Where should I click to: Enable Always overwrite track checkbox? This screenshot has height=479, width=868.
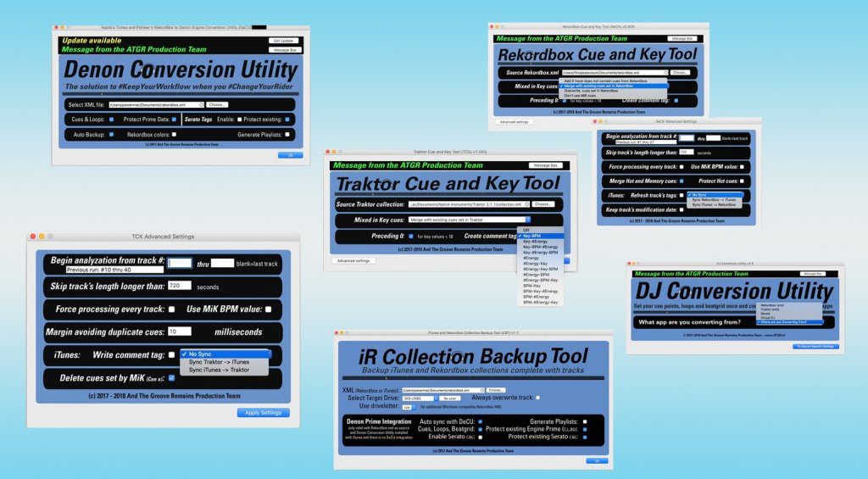coord(537,398)
